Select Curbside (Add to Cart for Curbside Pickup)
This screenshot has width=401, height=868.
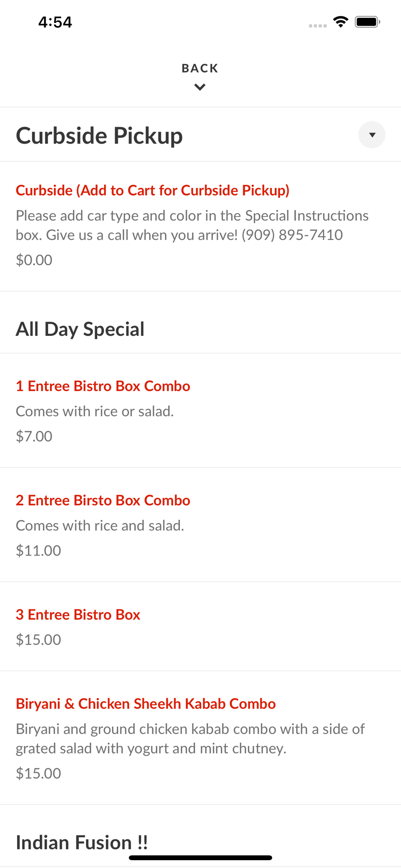tap(152, 190)
